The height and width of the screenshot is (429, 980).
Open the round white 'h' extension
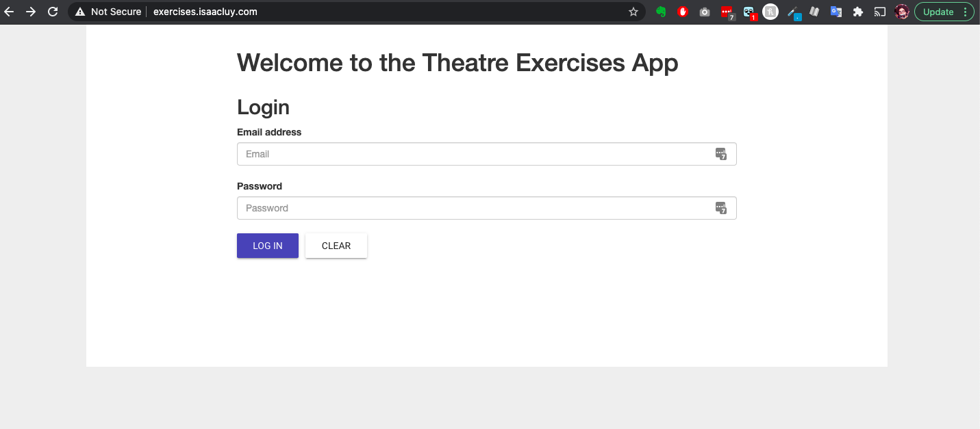click(770, 12)
